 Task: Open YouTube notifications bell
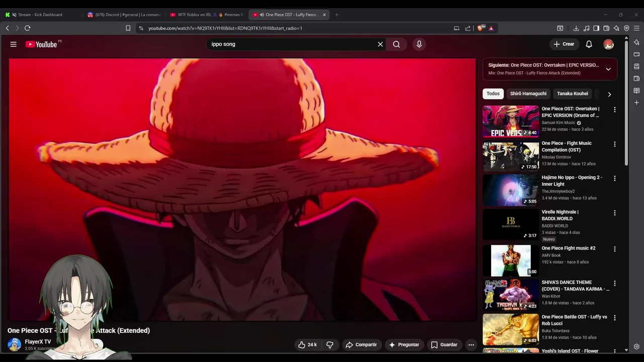click(x=589, y=44)
